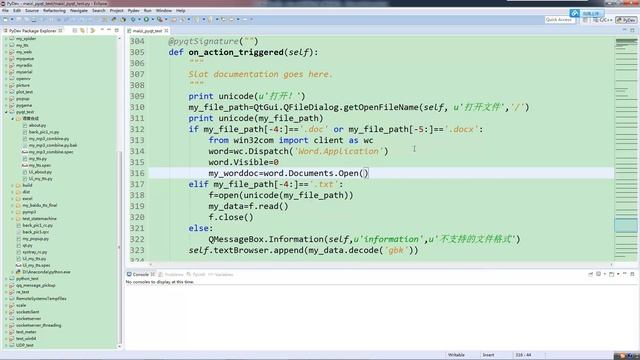
Task: Select my_mp3_combine.py in the package tree
Action: click(x=49, y=139)
